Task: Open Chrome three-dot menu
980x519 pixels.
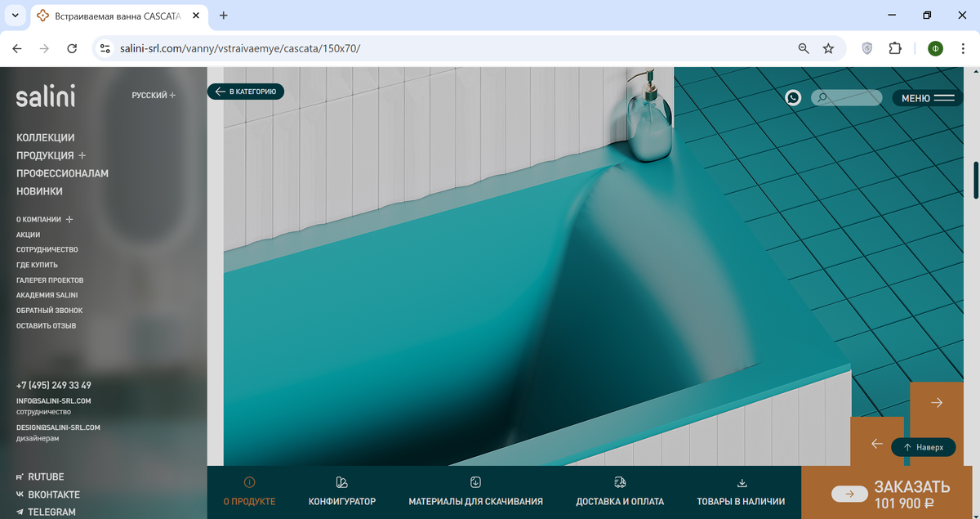Action: pyautogui.click(x=962, y=48)
